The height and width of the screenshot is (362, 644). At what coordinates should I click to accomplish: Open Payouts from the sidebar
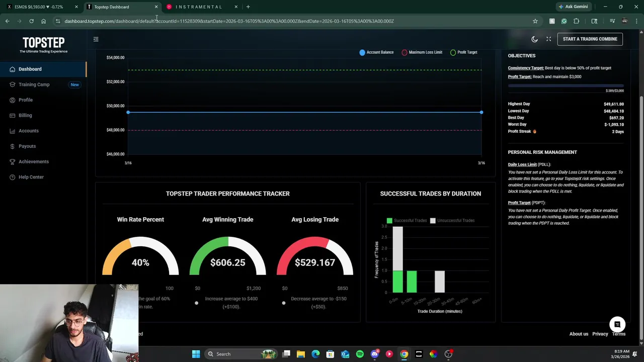pos(43,146)
